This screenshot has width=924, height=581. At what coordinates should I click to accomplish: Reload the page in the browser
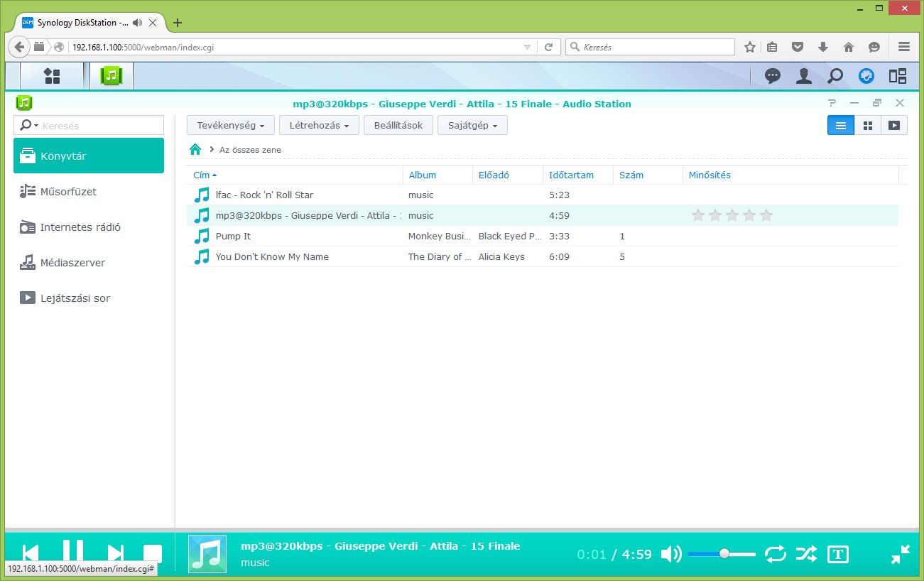click(x=548, y=47)
